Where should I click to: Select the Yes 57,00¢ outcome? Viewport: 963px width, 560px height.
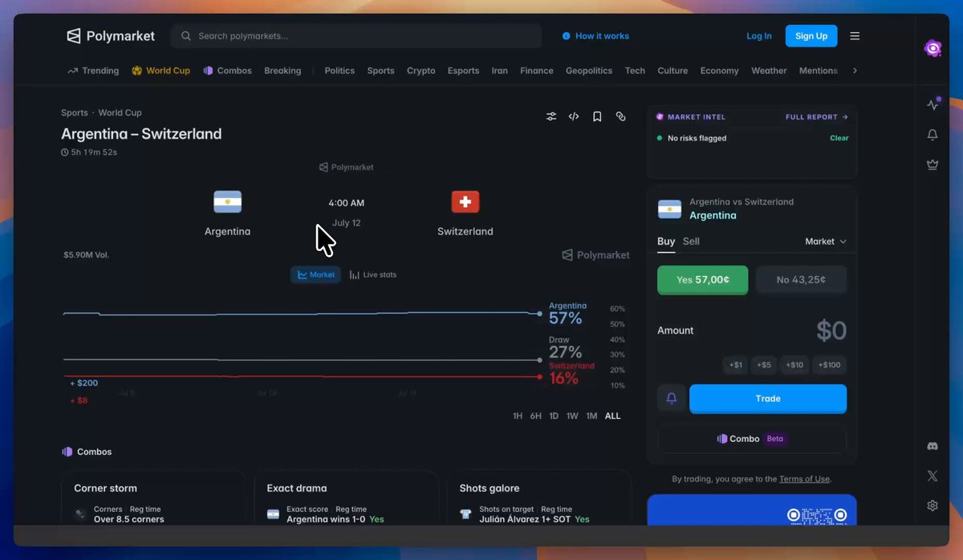(x=703, y=280)
